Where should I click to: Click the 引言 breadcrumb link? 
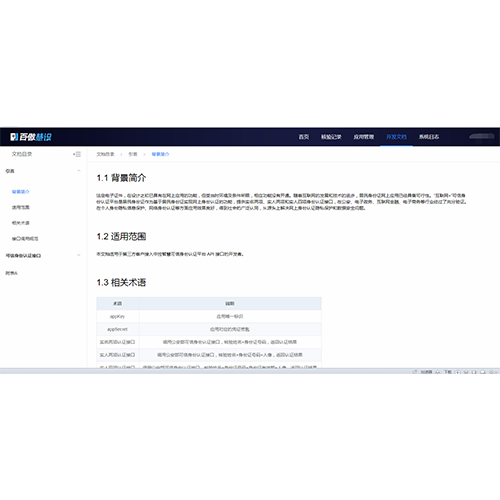point(133,154)
